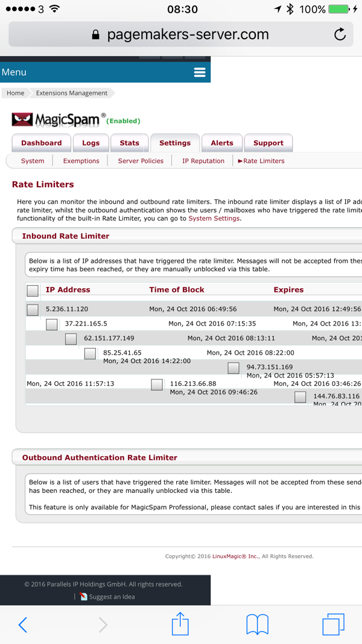362x644 pixels.
Task: Sort by the IP Address column header
Action: (x=68, y=290)
